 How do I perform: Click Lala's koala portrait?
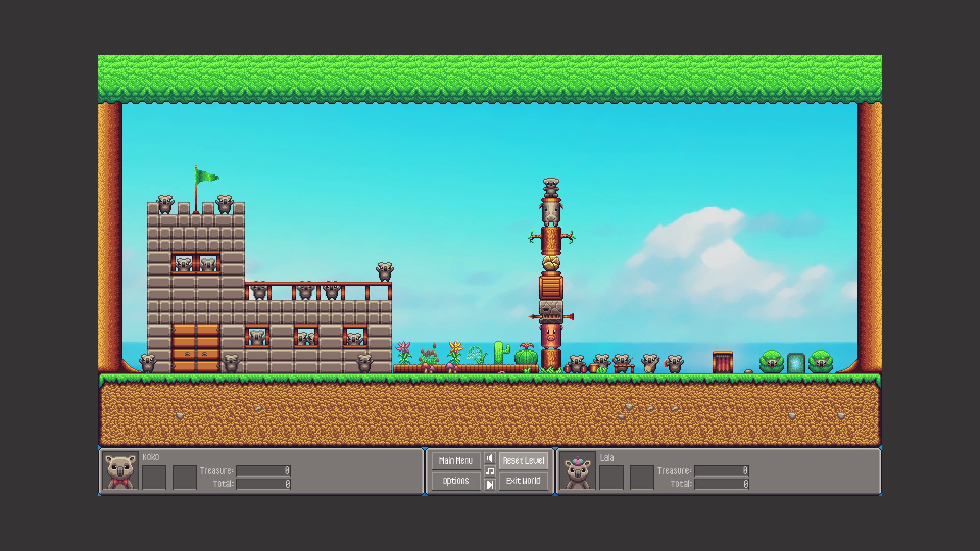(578, 471)
